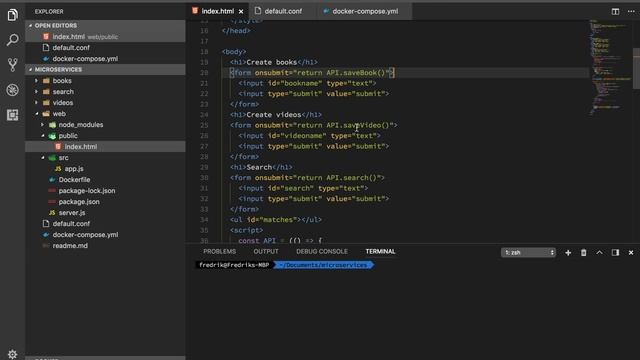640x360 pixels.
Task: Open the editor More Actions menu
Action: pos(631,11)
